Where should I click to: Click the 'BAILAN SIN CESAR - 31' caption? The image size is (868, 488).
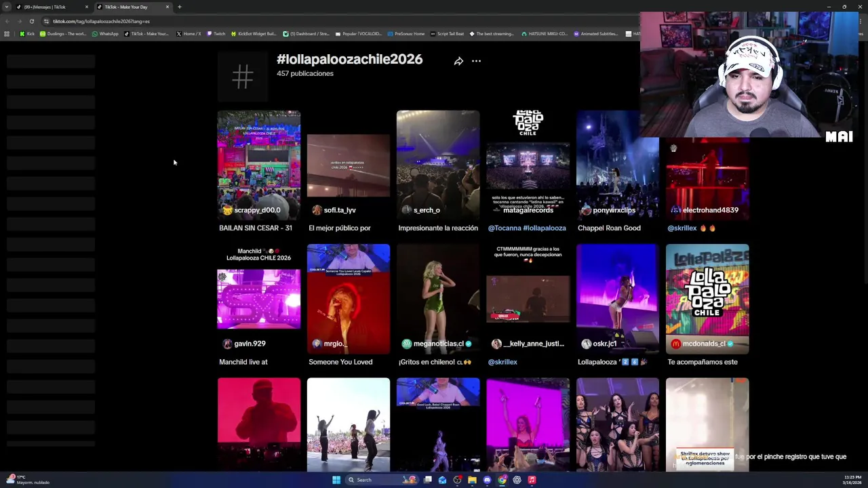coord(256,228)
